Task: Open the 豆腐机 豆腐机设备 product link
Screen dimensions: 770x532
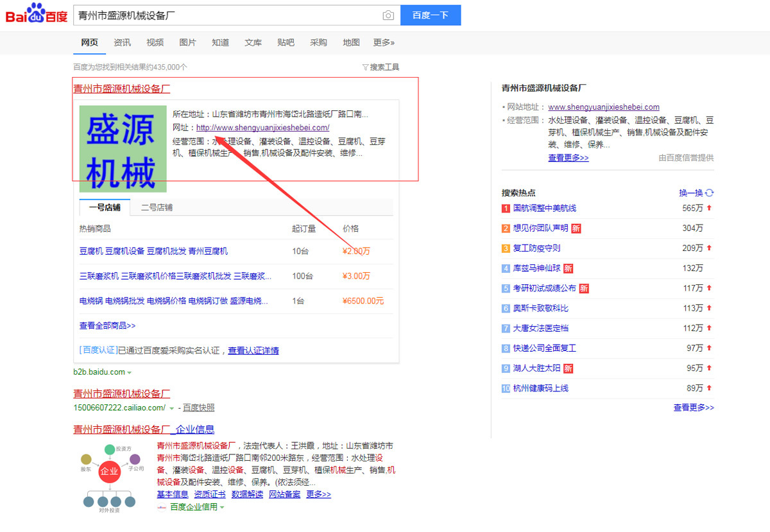Action: point(153,251)
